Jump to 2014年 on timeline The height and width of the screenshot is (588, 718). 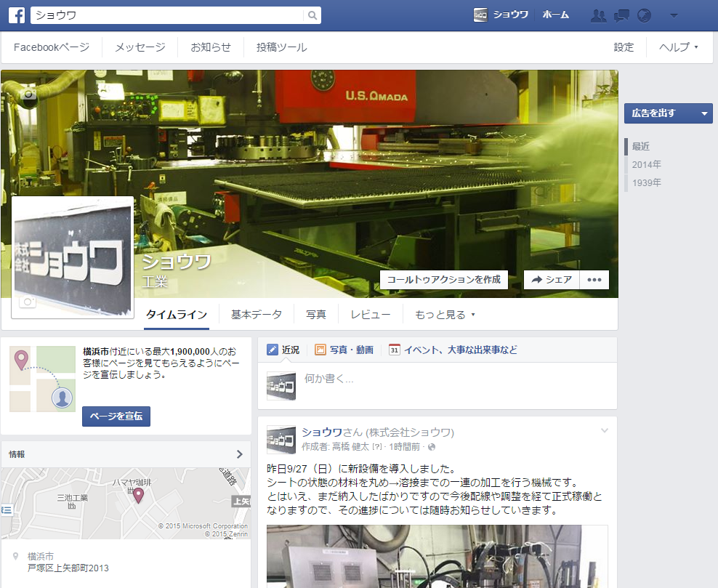[647, 165]
